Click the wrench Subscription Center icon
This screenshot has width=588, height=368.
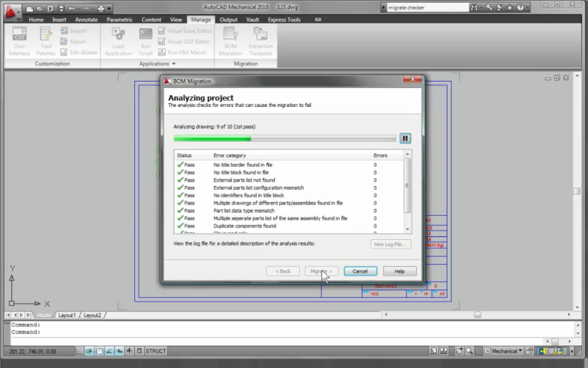(x=489, y=8)
